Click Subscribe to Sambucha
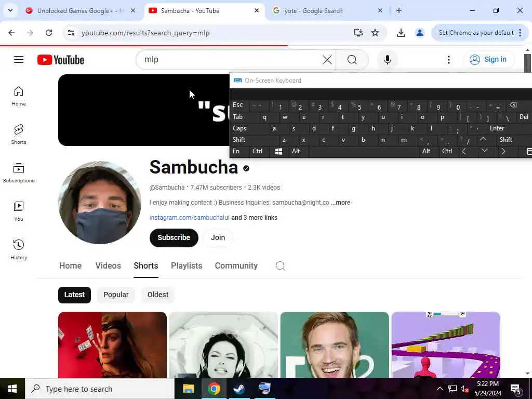Viewport: 532px width, 399px height. tap(174, 237)
